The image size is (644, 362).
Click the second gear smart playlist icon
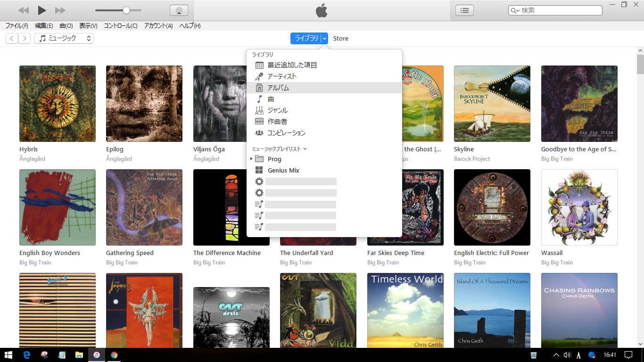[259, 193]
